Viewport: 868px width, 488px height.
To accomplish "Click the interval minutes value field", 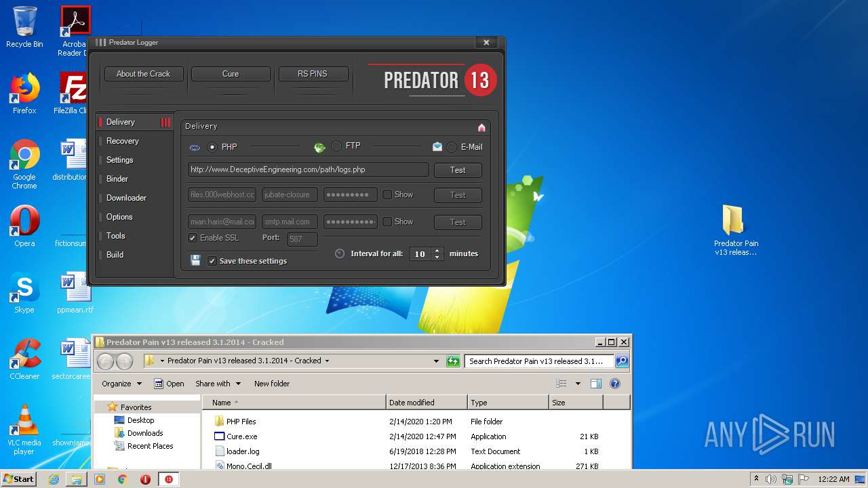I will [420, 254].
